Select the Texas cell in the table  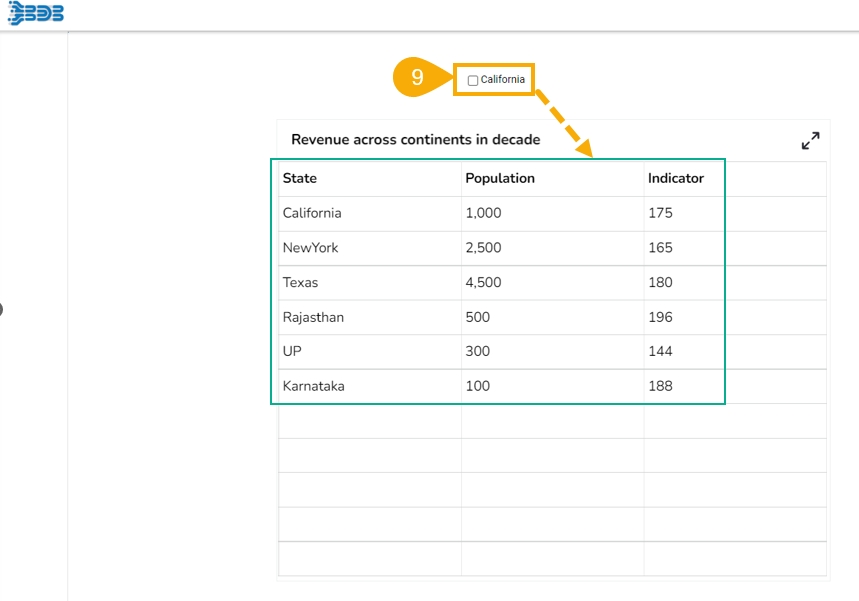(300, 282)
